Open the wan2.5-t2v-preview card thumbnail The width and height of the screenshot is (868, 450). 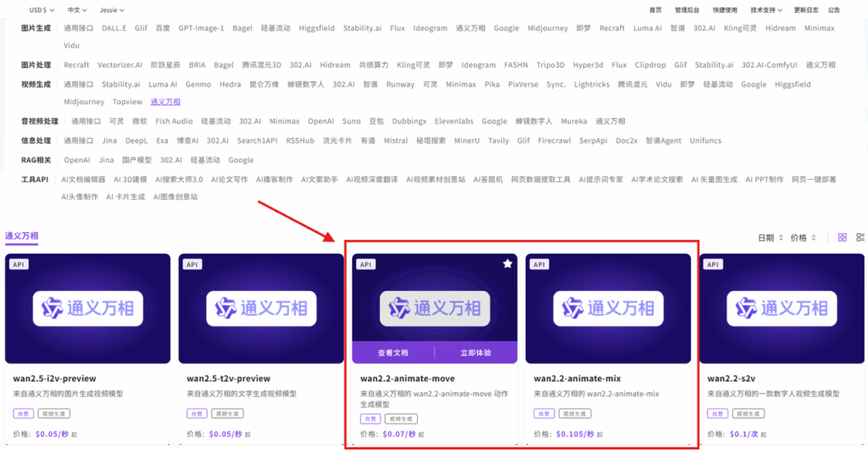point(261,308)
